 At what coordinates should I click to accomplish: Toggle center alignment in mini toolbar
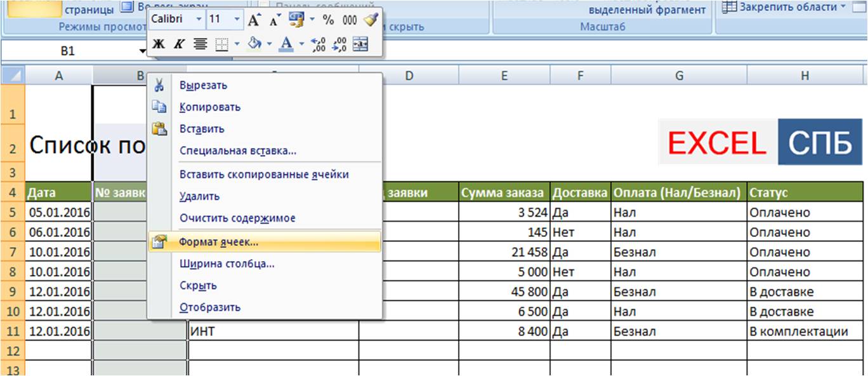pos(200,44)
